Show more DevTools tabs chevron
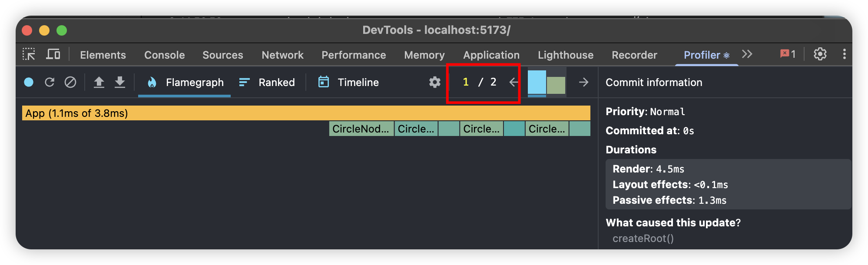This screenshot has height=265, width=868. pyautogui.click(x=747, y=54)
